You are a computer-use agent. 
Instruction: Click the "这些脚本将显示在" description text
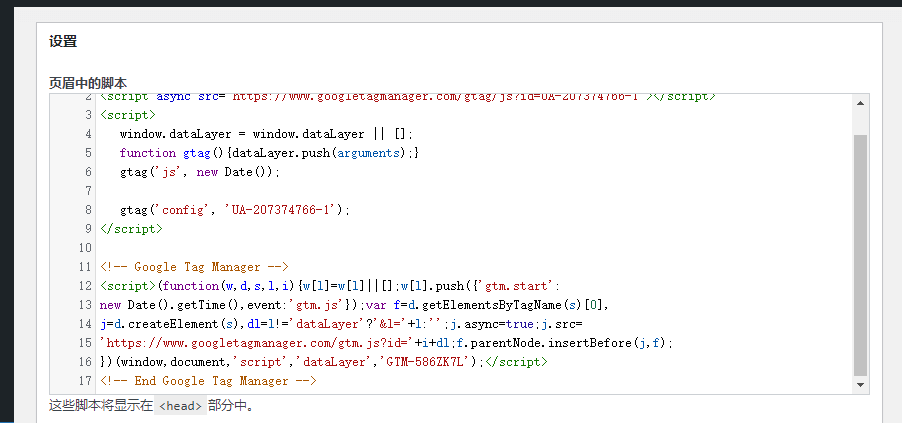tap(101, 406)
